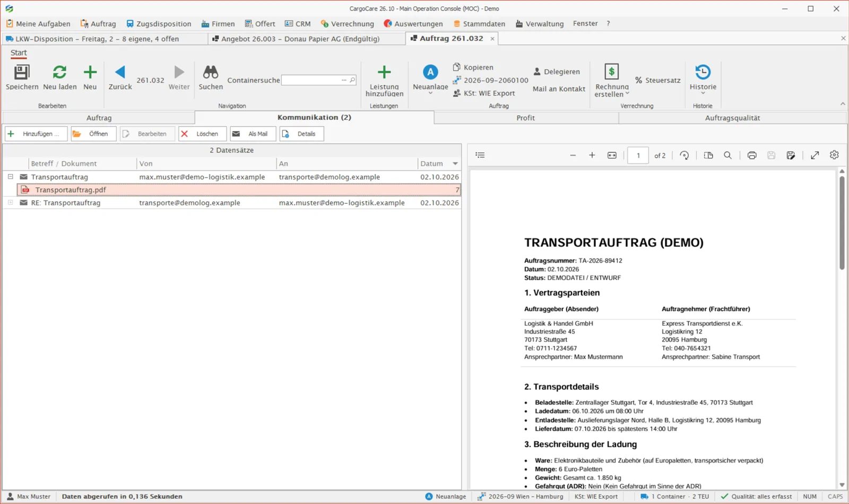849x504 pixels.
Task: Go back with the Zurück arrow
Action: (120, 77)
